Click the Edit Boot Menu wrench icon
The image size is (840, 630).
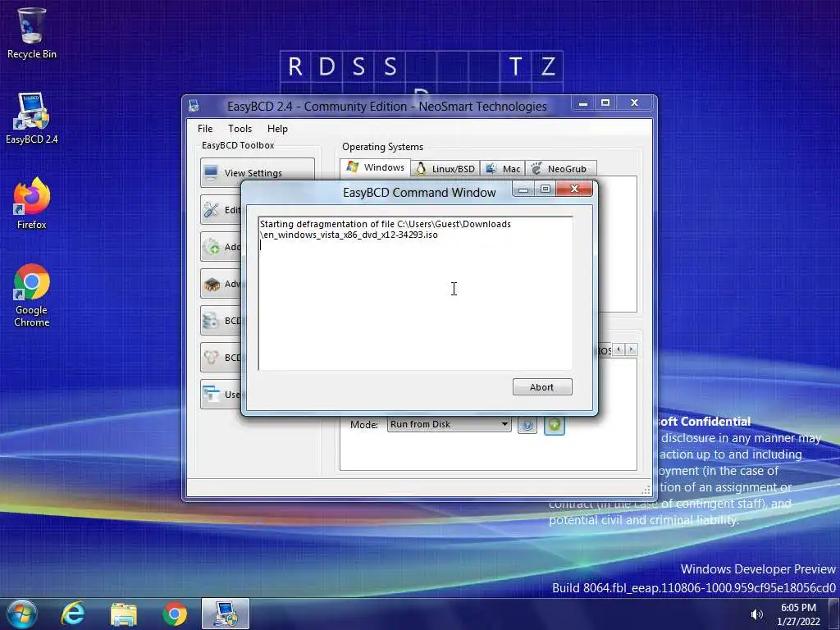coord(211,209)
